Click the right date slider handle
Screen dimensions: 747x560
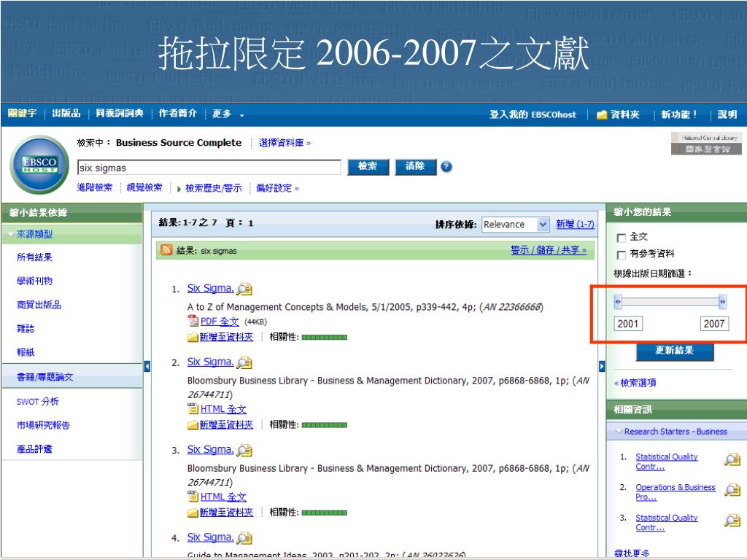coord(722,301)
